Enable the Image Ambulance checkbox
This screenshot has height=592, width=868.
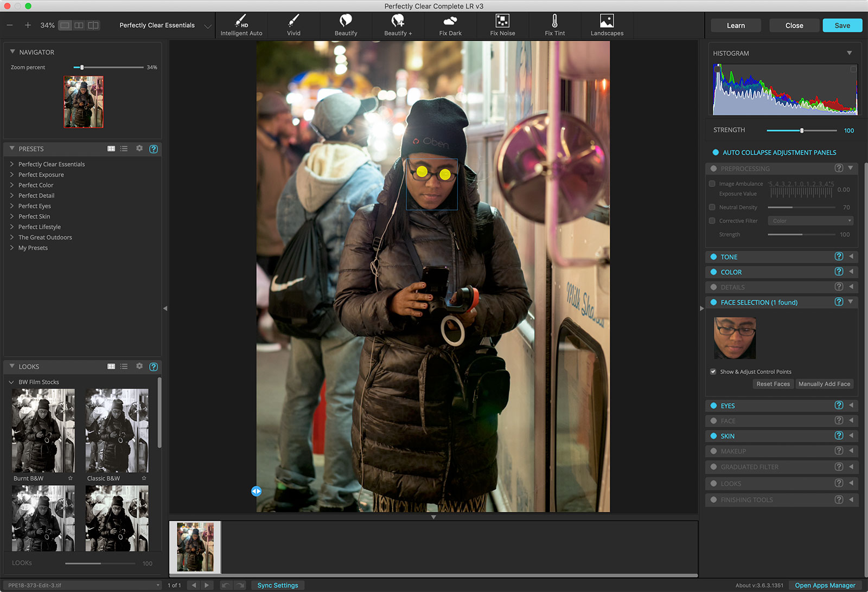click(712, 184)
